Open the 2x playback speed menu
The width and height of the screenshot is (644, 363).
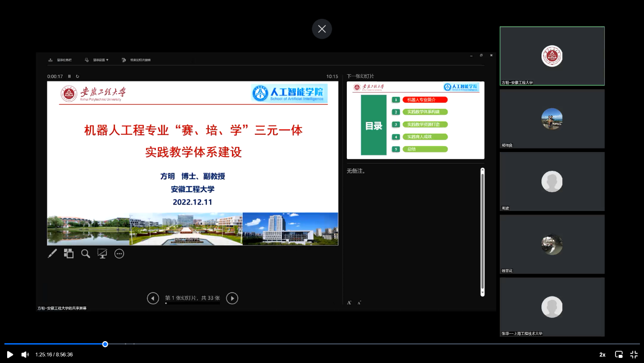click(602, 355)
